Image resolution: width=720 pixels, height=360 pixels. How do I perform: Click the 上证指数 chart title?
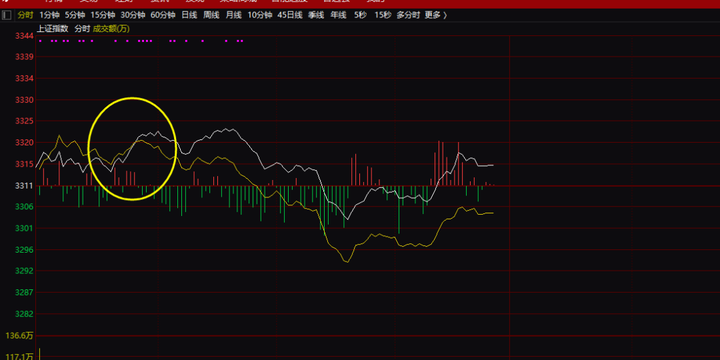53,28
